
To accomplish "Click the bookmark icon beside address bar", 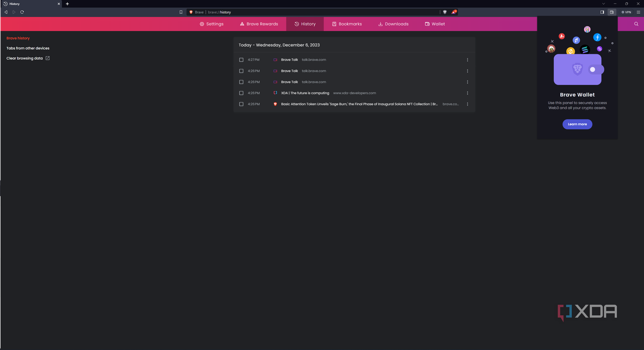I will pos(181,12).
